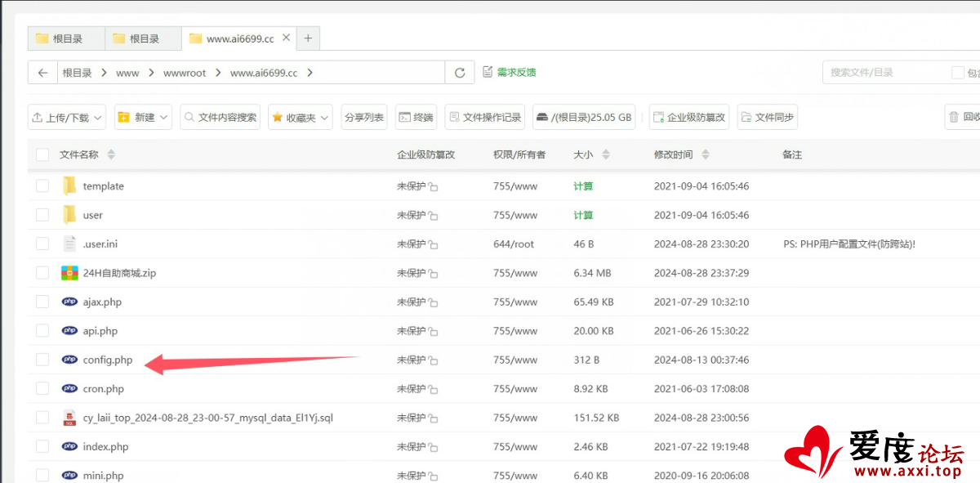Click the 备注 note of .user.ini
980x483 pixels.
[x=849, y=244]
